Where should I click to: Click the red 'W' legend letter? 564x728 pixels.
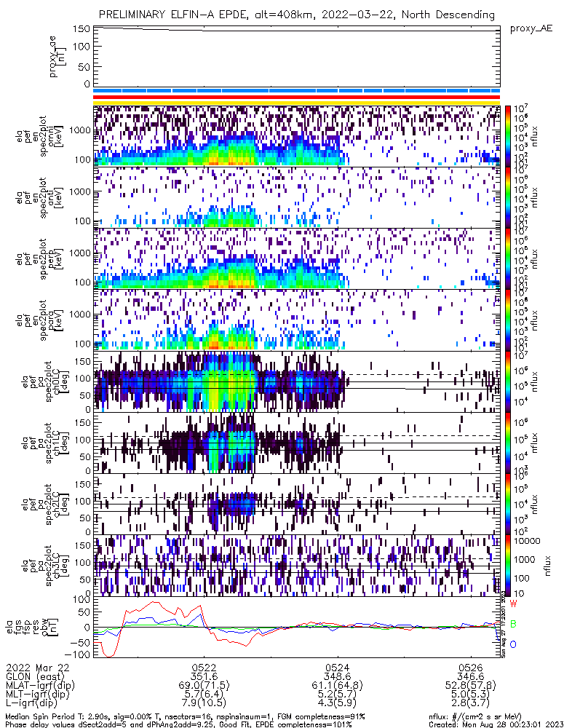[x=513, y=604]
